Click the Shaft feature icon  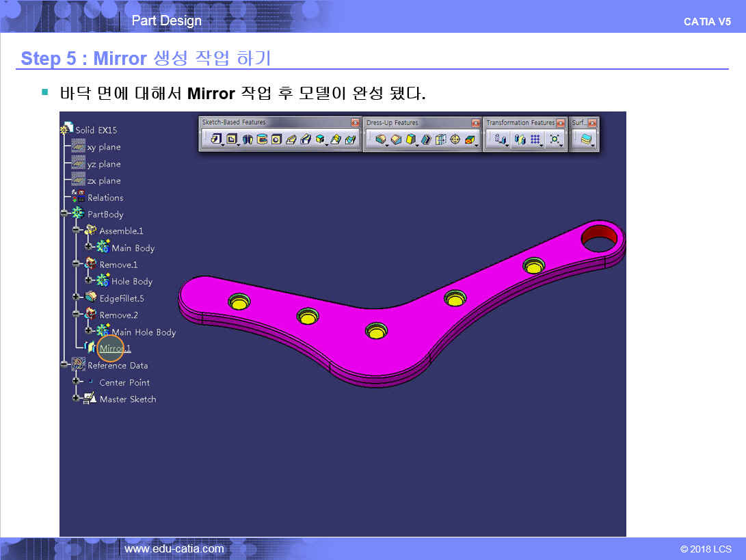pyautogui.click(x=248, y=139)
